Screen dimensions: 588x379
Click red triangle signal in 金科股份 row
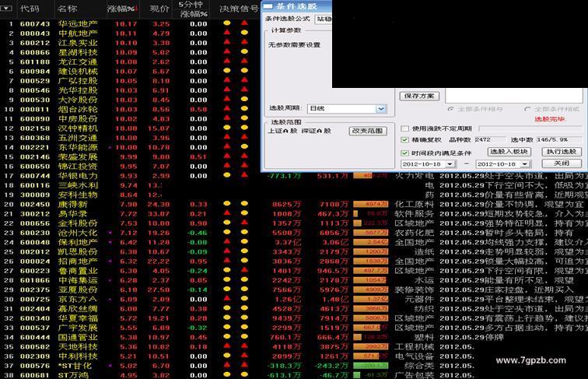244,222
